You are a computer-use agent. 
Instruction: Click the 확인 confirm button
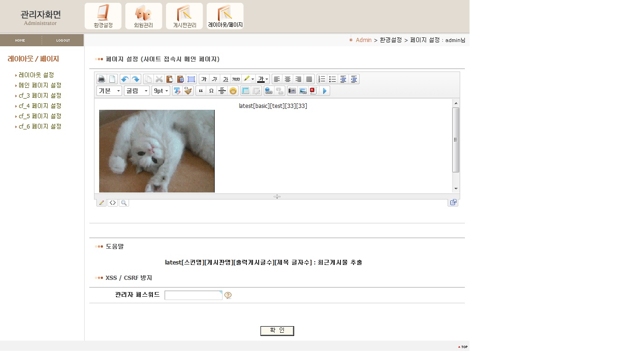277,331
